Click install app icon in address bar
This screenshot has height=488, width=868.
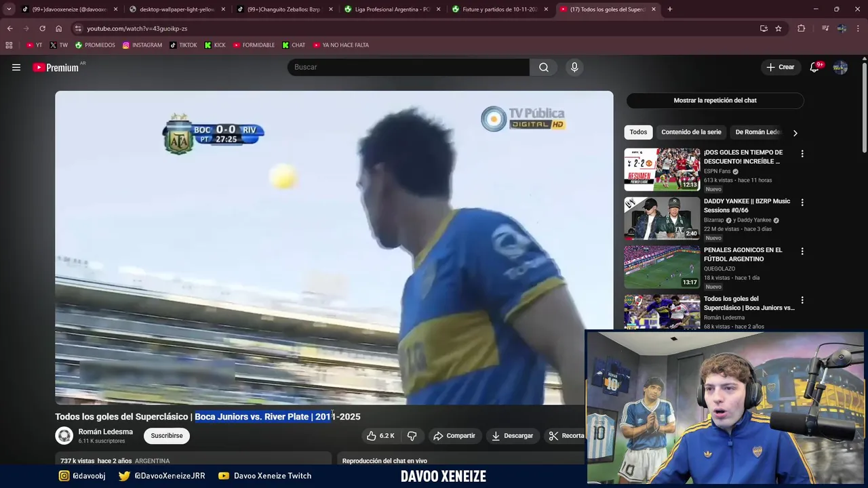coord(764,28)
